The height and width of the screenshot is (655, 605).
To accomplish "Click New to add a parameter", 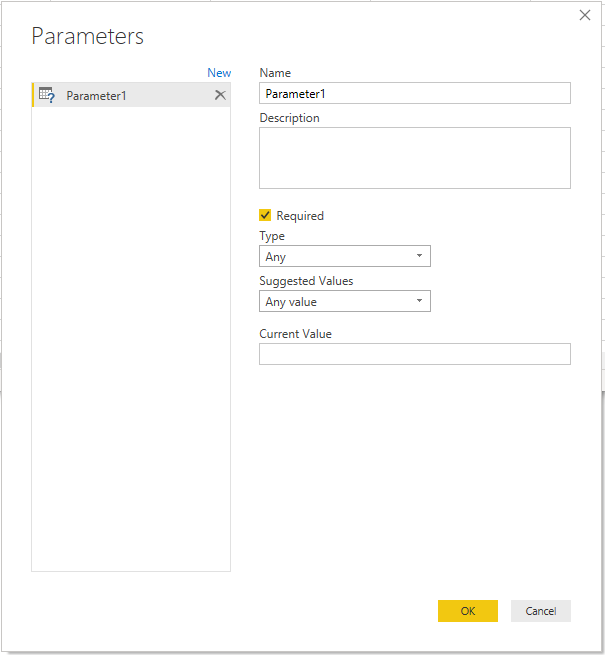I will coord(219,73).
